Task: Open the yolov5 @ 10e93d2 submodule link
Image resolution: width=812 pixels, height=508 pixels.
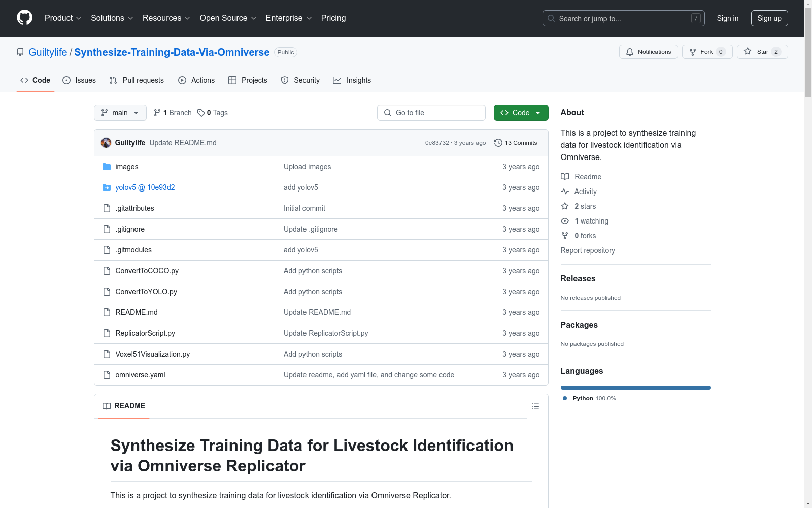Action: (145, 187)
